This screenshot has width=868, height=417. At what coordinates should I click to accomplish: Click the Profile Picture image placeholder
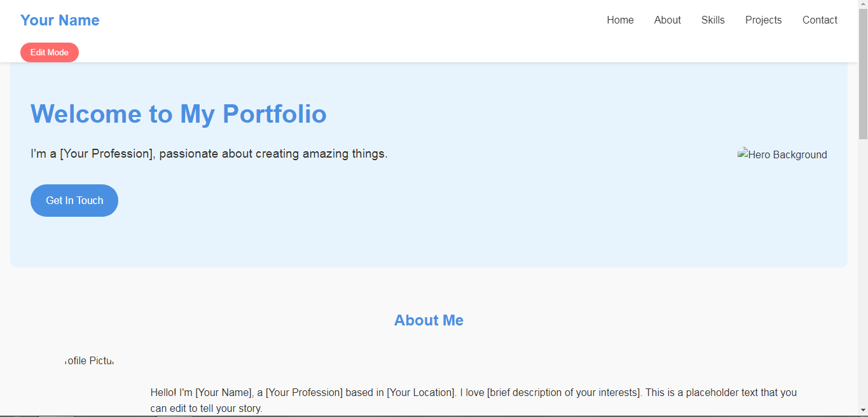tap(89, 361)
